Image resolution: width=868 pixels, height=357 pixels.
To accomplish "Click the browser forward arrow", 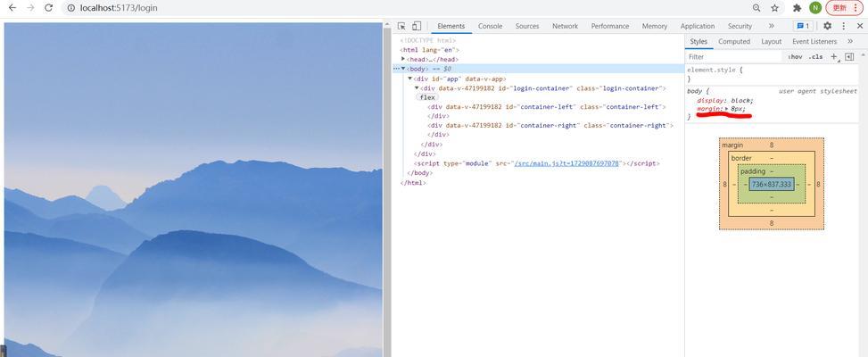I will (x=31, y=8).
